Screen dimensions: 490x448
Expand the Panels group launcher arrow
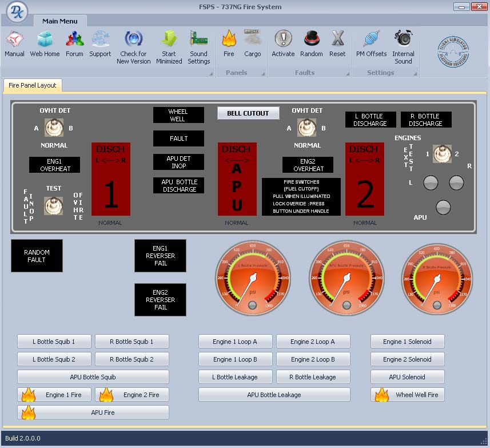[x=264, y=74]
